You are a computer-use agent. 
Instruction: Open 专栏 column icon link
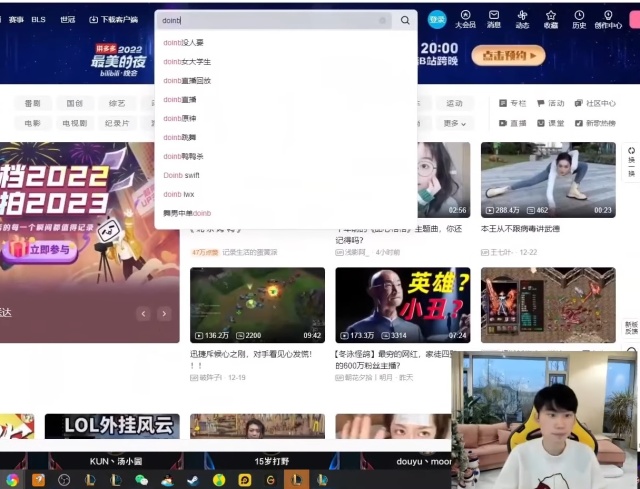[513, 103]
